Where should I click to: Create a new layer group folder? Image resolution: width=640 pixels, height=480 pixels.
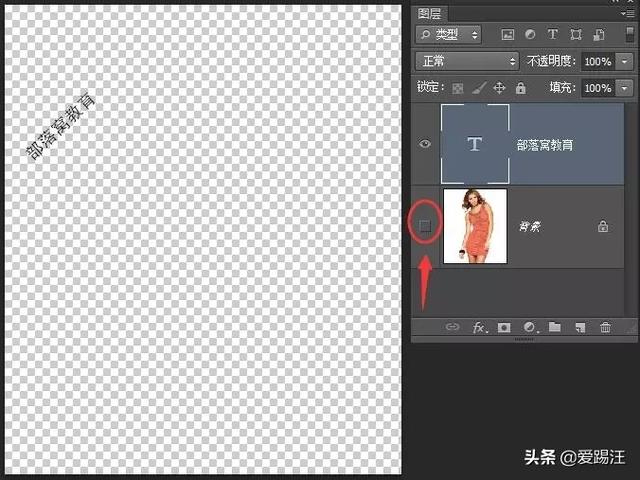[555, 327]
